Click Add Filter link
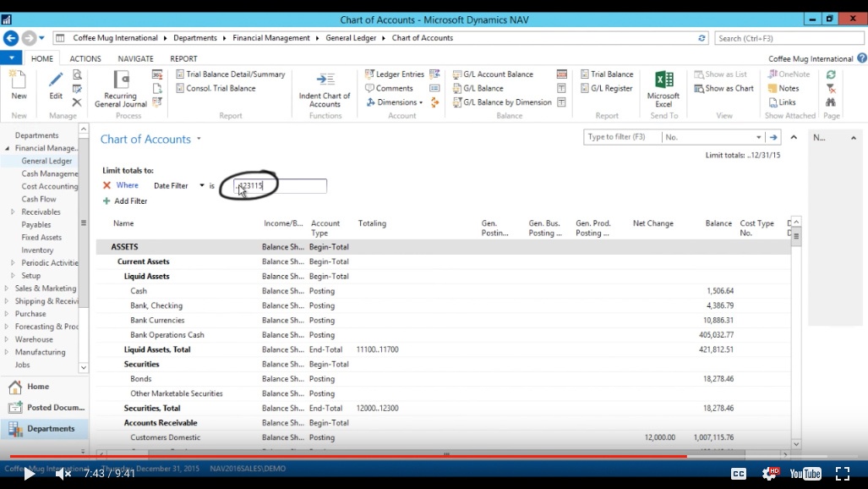This screenshot has height=489, width=868. coord(125,201)
